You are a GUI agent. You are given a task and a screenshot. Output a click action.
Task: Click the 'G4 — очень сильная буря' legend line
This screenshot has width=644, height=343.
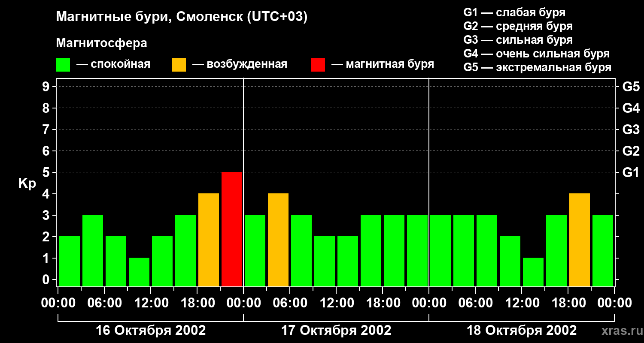pyautogui.click(x=537, y=54)
